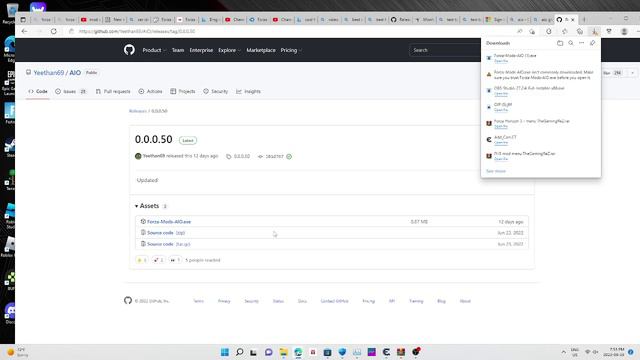Screen dimensions: 640x360
Task: Open the Edge profile avatar
Action: pyautogui.click(x=624, y=31)
